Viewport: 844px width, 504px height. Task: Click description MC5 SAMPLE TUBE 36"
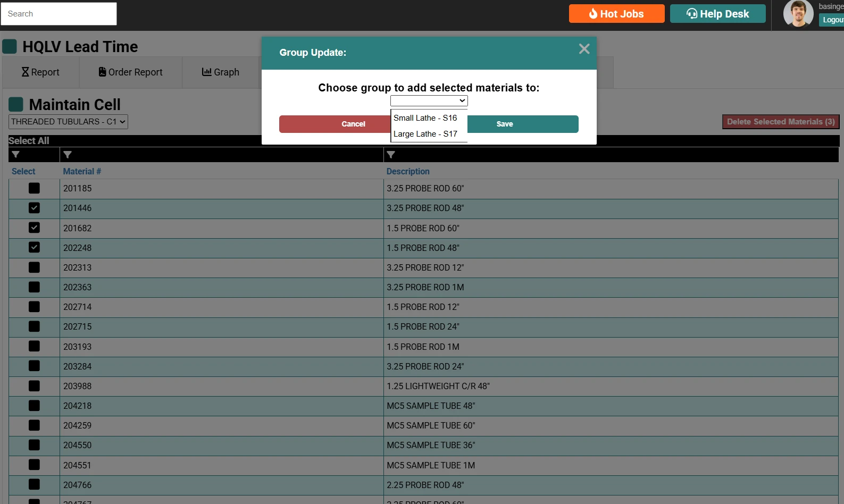(x=431, y=445)
